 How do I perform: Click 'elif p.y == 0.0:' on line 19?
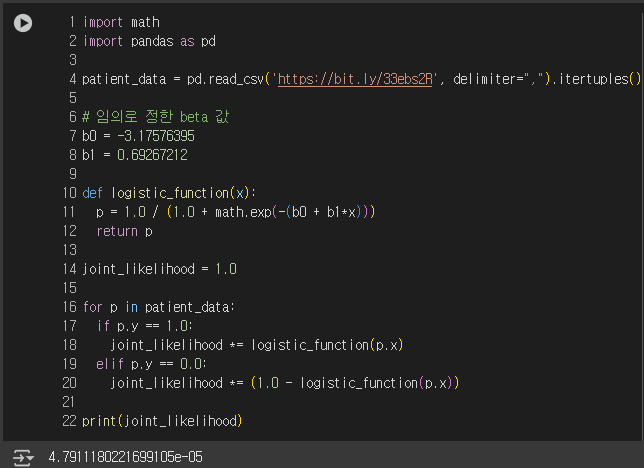tap(151, 364)
